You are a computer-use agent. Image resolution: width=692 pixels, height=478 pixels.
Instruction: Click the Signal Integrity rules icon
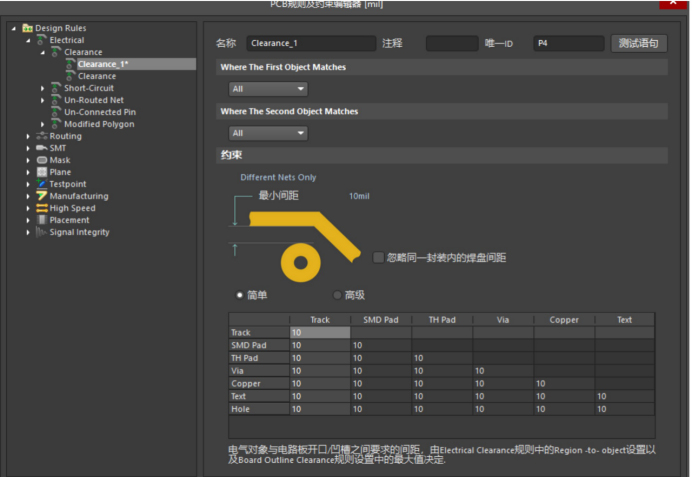pos(42,232)
